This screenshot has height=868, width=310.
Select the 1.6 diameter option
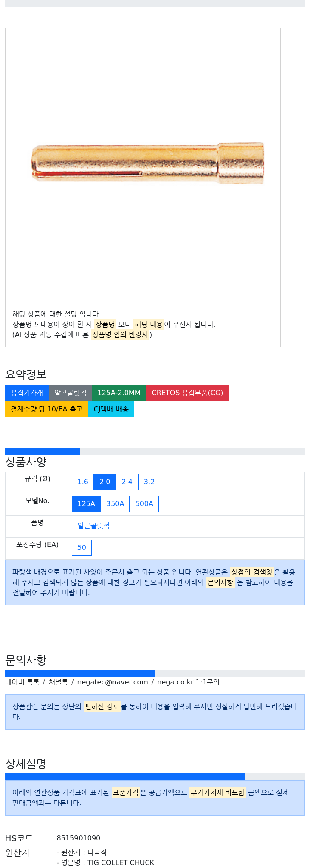(x=83, y=482)
